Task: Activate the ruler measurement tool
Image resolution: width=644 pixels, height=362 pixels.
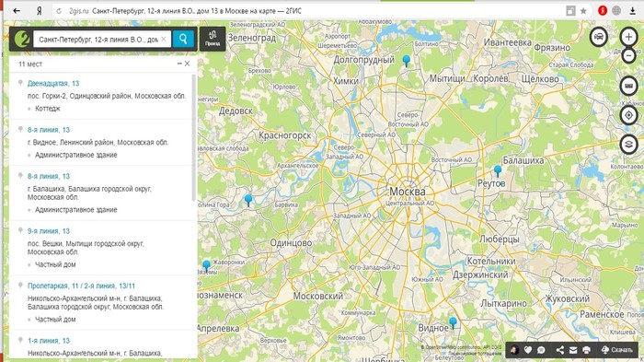Action: pos(628,86)
